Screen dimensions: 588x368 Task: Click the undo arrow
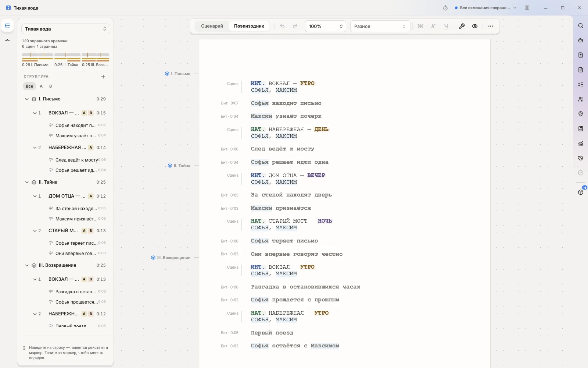[x=282, y=26]
